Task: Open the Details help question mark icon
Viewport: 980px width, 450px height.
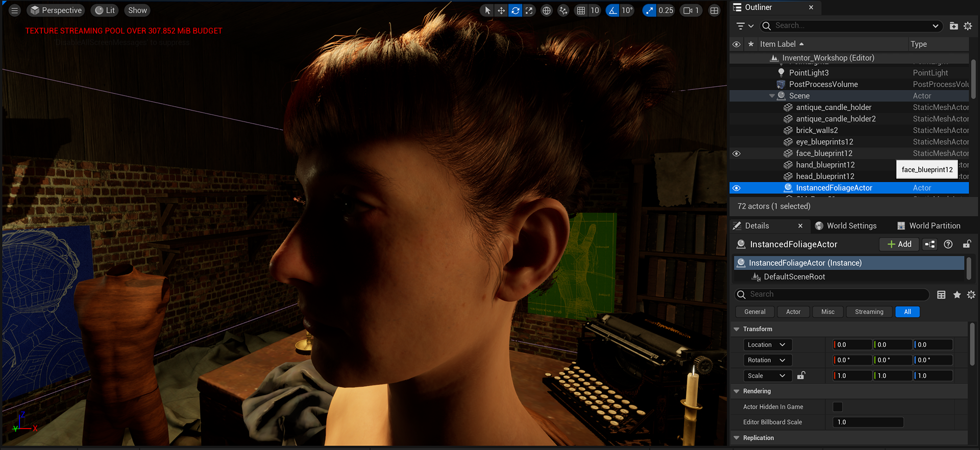Action: (x=948, y=244)
